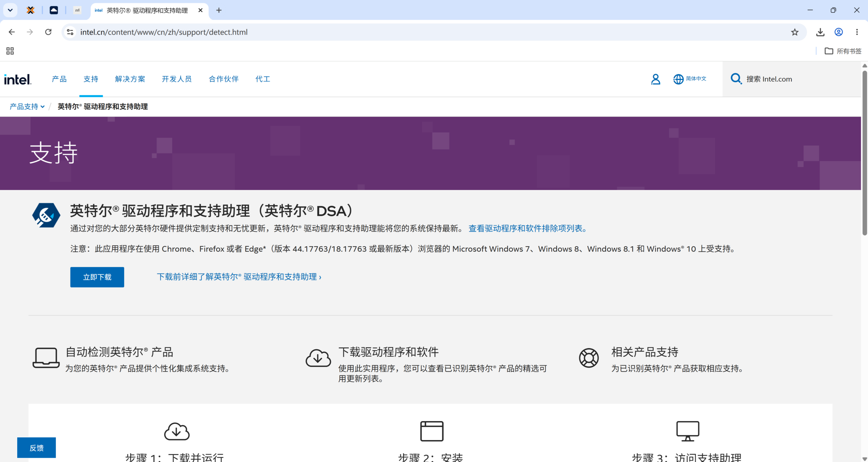This screenshot has height=462, width=868.
Task: Click the main DSA page heading
Action: click(x=212, y=211)
